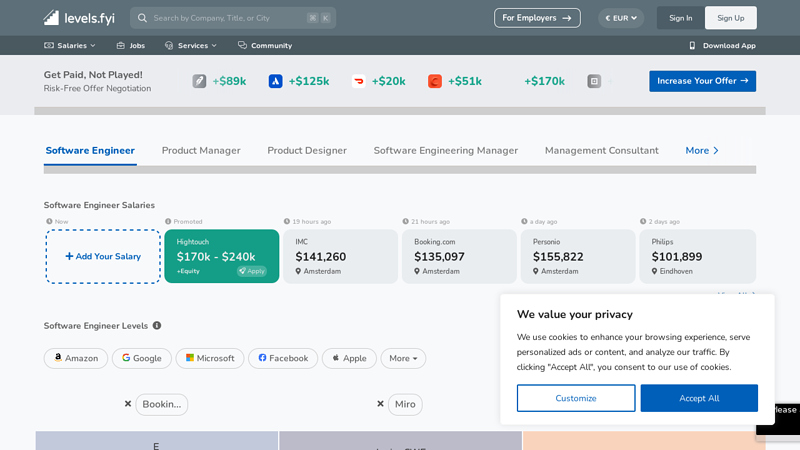This screenshot has width=800, height=450.
Task: Click the gray company icon next to +$89k
Action: pyautogui.click(x=199, y=81)
